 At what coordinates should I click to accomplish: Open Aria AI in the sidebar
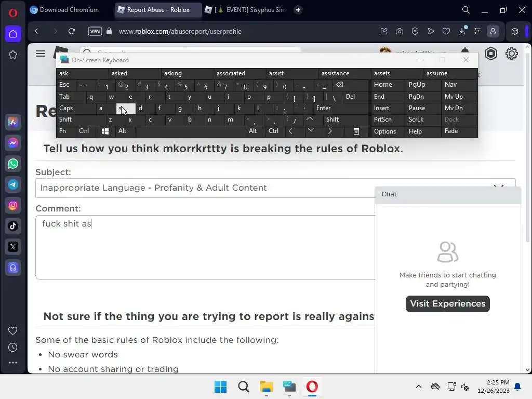click(13, 122)
